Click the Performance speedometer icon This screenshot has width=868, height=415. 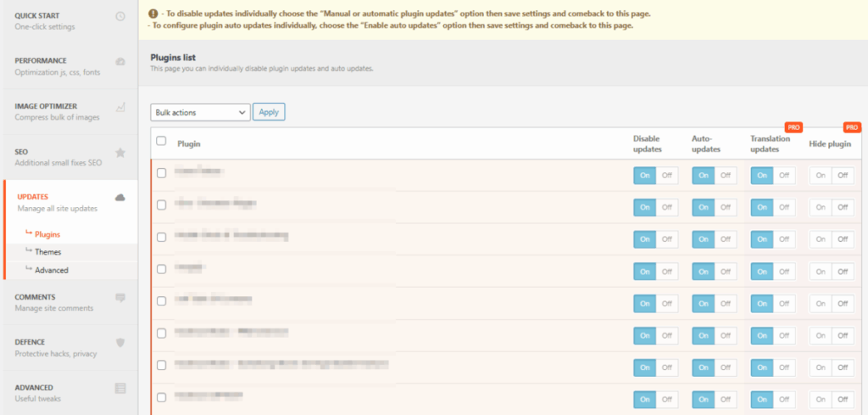pos(120,61)
